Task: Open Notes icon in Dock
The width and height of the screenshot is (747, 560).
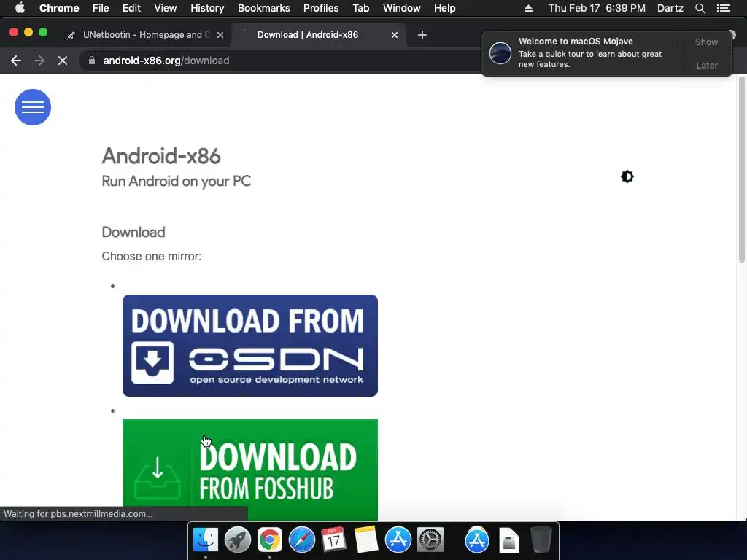Action: pyautogui.click(x=366, y=540)
